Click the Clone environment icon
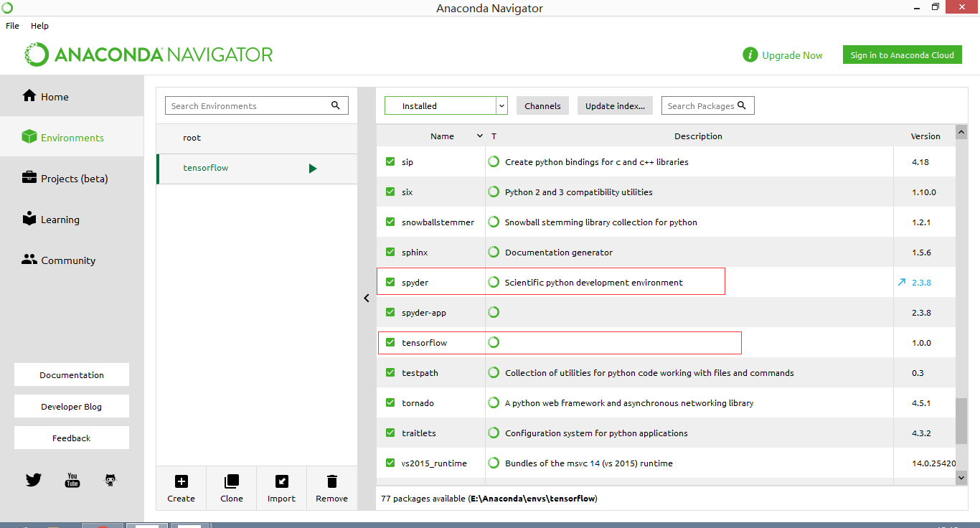 [232, 481]
